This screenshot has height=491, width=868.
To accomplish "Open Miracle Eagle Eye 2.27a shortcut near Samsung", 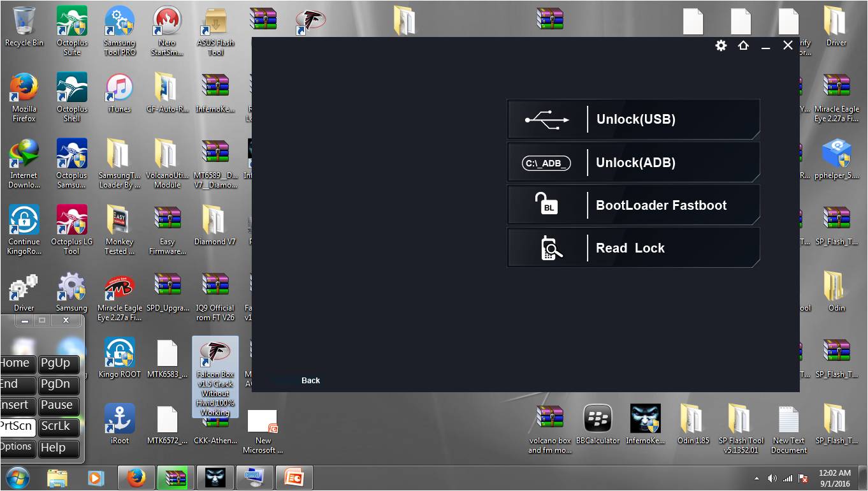I will [x=119, y=297].
